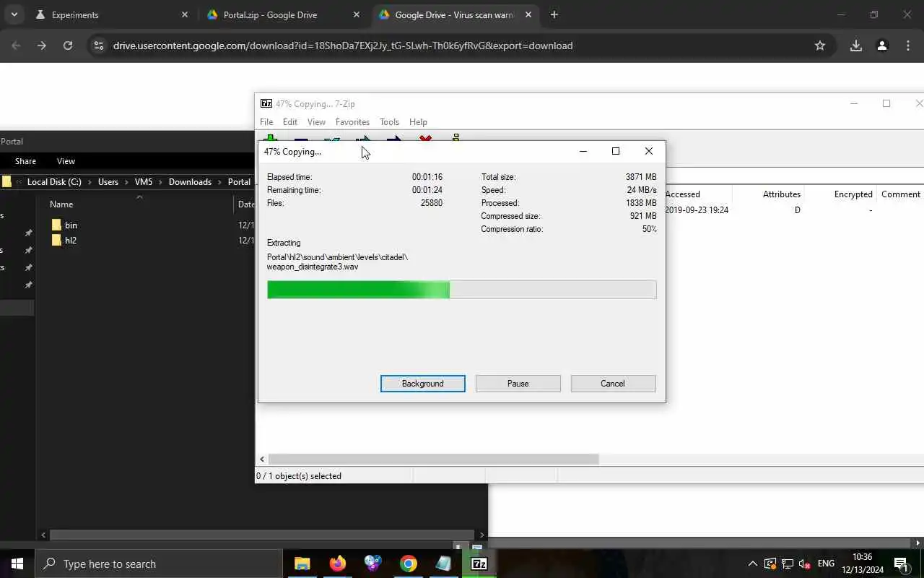The image size is (924, 578).
Task: Close the Experiments tab
Action: (185, 14)
